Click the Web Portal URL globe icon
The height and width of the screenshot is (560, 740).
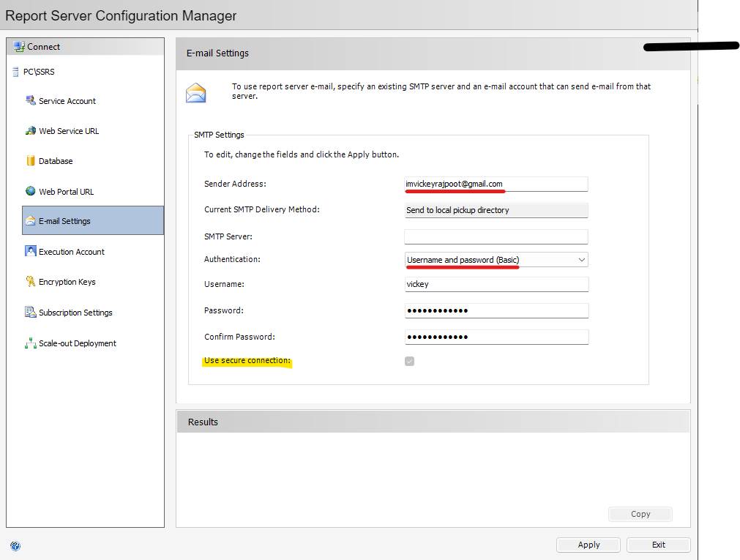(x=31, y=191)
